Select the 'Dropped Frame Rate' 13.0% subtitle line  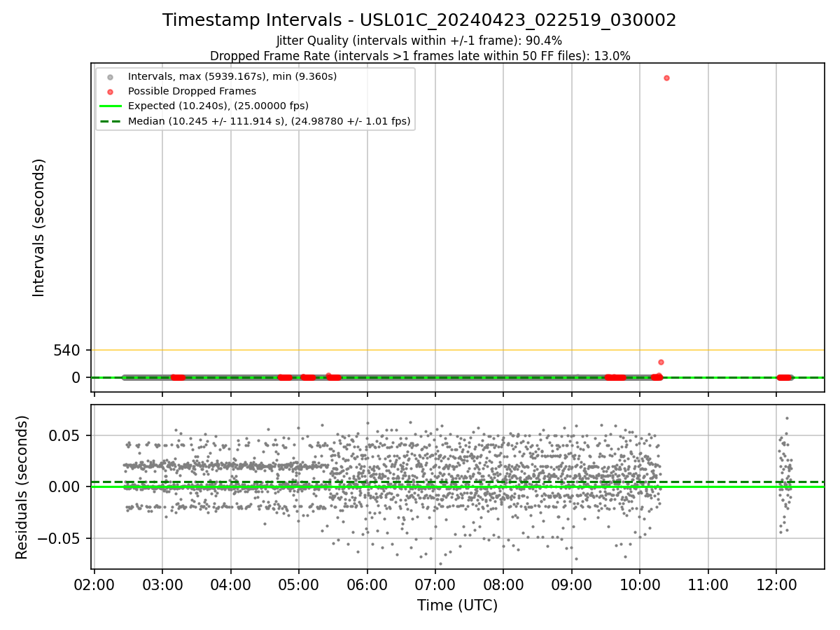pos(420,56)
